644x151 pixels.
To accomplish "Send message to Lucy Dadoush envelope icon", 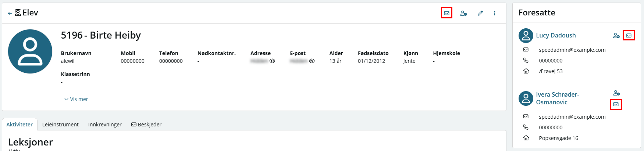I will point(629,36).
